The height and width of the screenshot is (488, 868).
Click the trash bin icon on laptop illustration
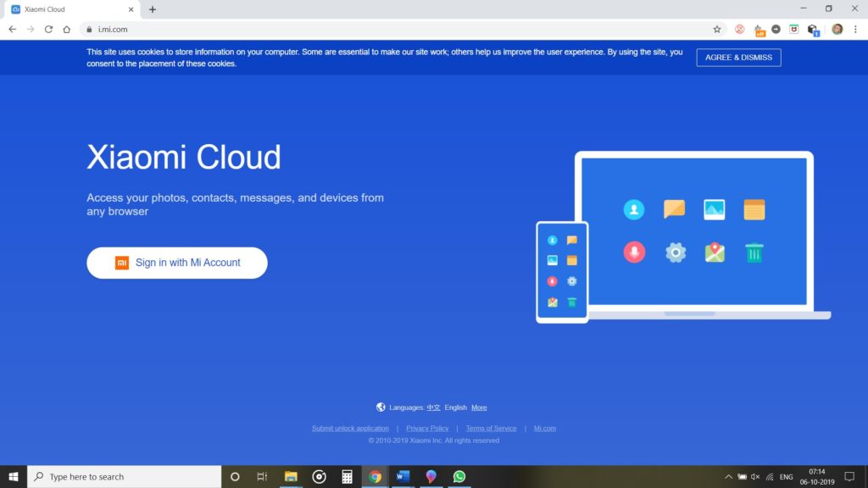(754, 252)
